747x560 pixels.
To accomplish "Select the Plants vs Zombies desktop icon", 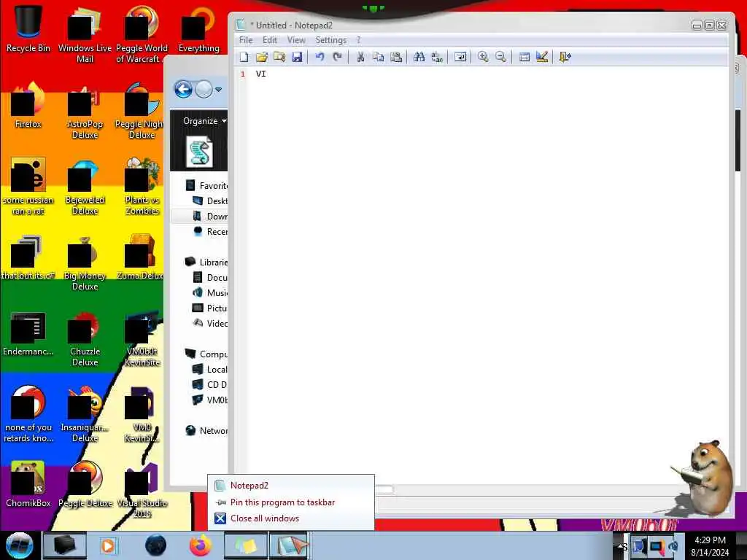I will coord(142,187).
